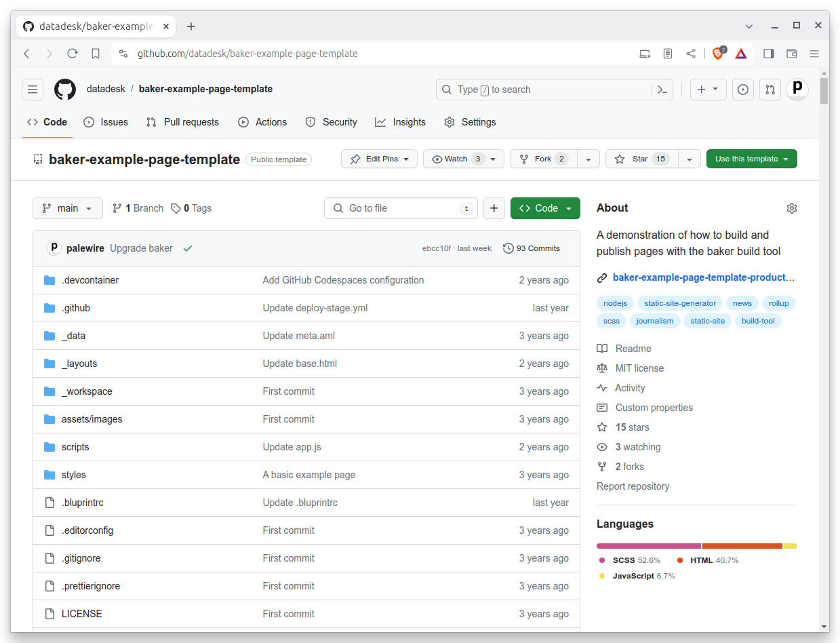Fork the repository
Image resolution: width=840 pixels, height=643 pixels.
click(544, 159)
